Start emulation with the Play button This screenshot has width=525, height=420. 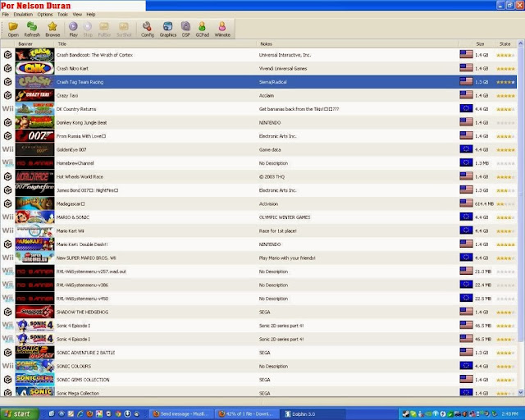(x=73, y=30)
